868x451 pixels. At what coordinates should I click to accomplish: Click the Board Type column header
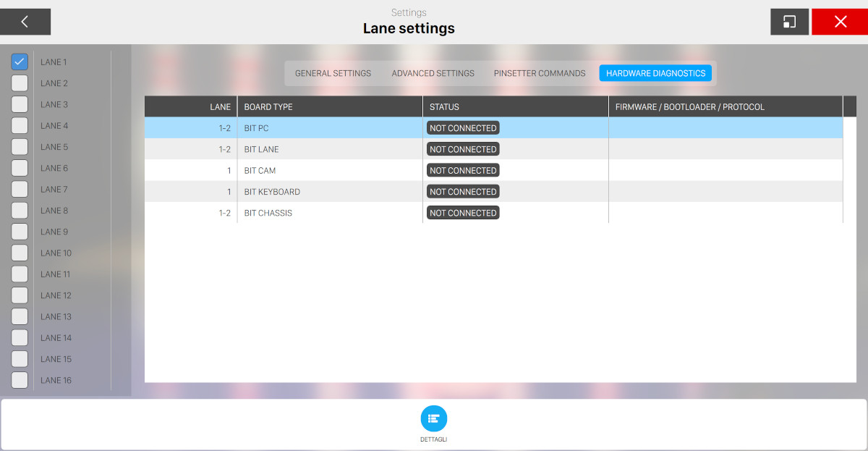pos(268,107)
